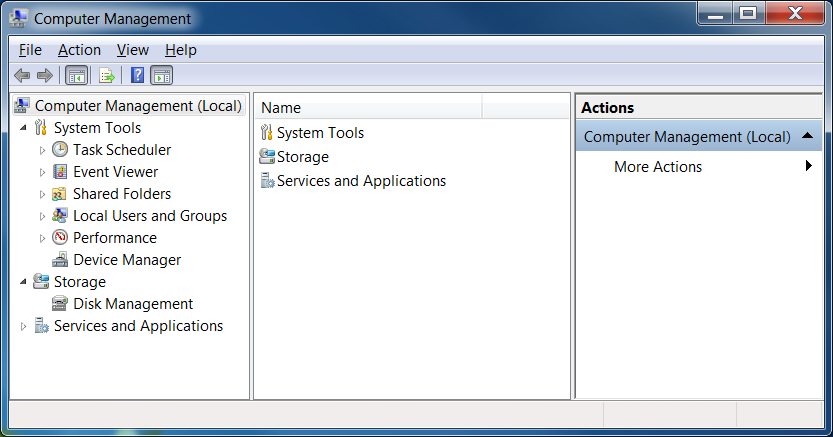Open the View menu
Viewport: 833px width, 437px height.
pos(132,50)
